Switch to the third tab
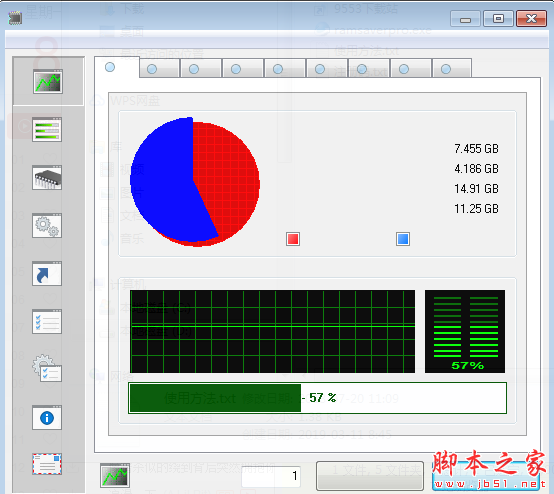The width and height of the screenshot is (554, 494). click(201, 69)
